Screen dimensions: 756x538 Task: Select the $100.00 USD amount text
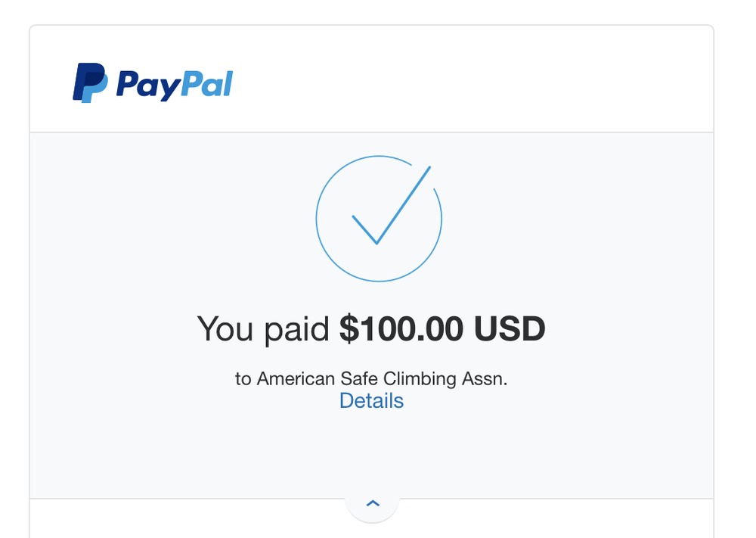(442, 328)
